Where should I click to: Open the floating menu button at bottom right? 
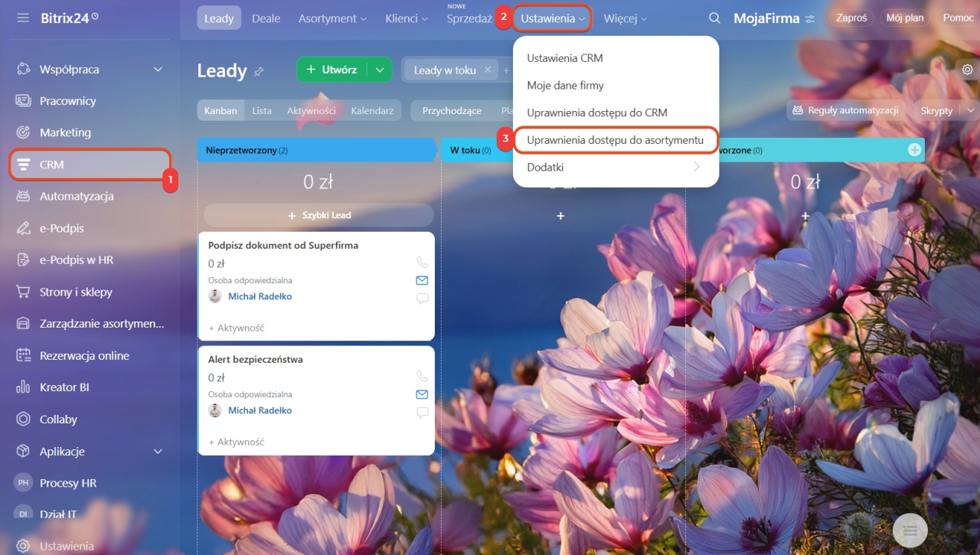click(910, 530)
